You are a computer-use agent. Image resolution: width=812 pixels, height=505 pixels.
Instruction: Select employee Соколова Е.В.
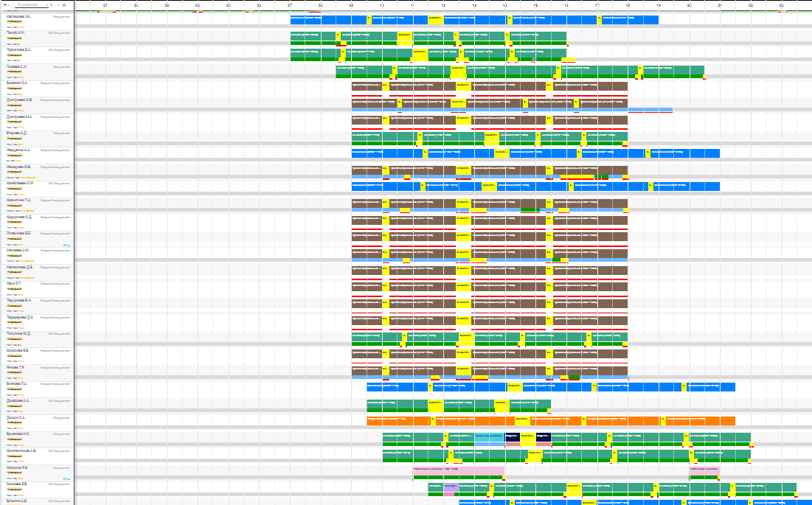(x=18, y=350)
